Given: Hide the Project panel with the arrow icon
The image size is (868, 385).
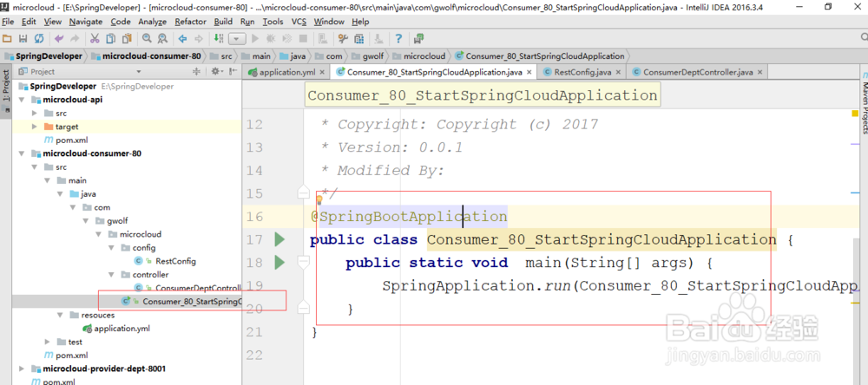Looking at the screenshot, I should click(x=233, y=72).
